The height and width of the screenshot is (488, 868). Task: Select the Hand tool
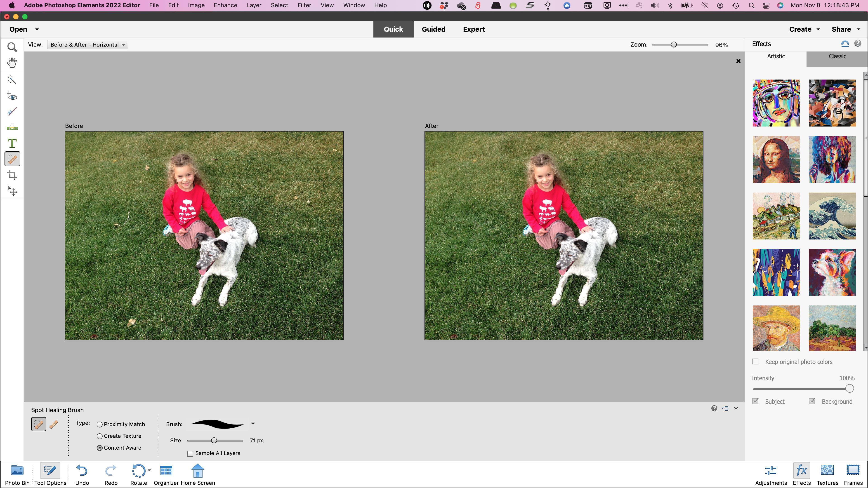(x=12, y=63)
